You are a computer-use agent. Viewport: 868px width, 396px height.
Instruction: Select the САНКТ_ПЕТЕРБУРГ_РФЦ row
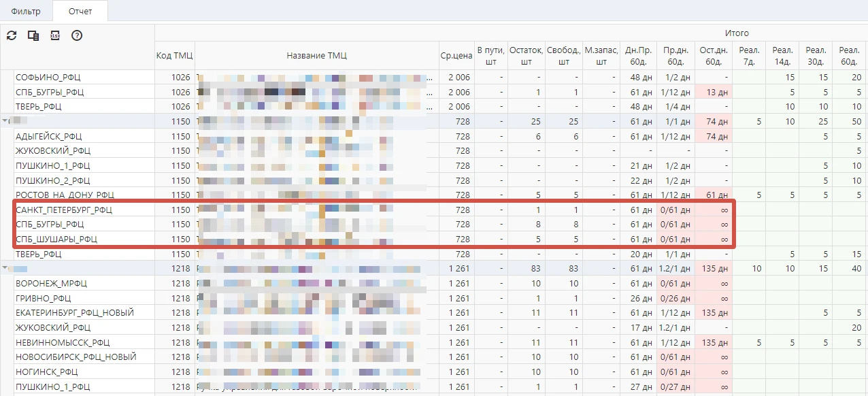(x=64, y=210)
